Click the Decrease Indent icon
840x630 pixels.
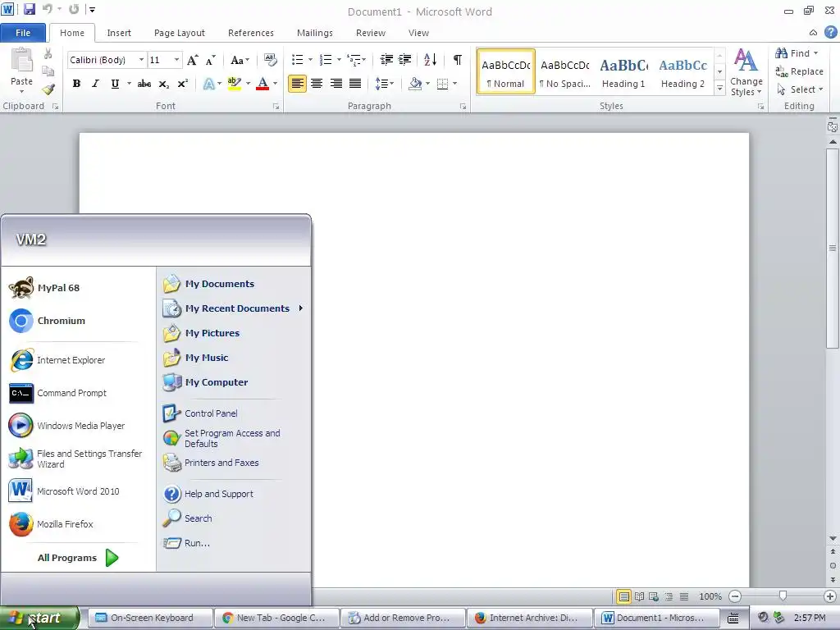coord(386,59)
